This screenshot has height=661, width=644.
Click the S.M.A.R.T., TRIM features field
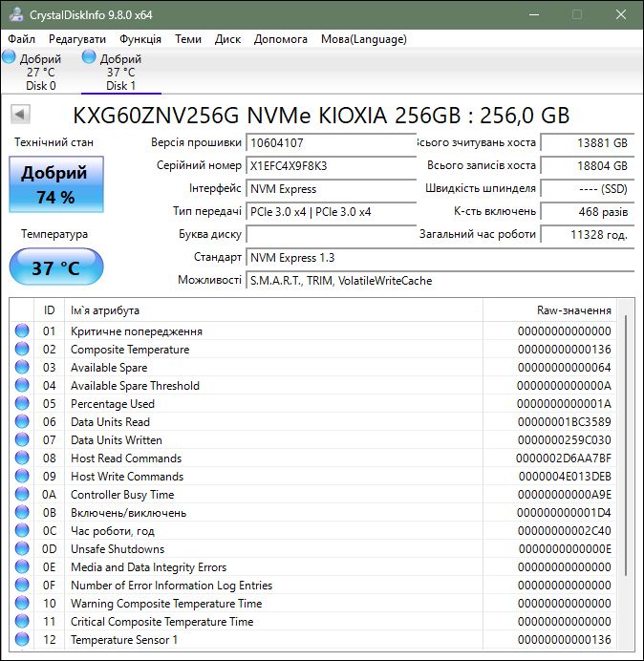click(x=440, y=280)
